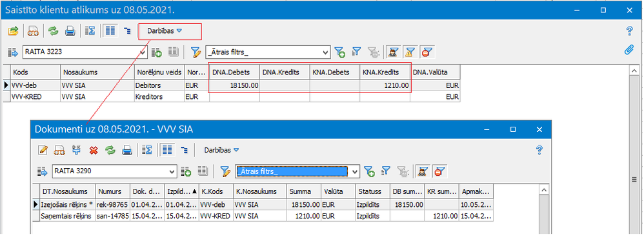Click Dokumenti table scrollbar up arrow
This screenshot has width=644, height=236.
(x=544, y=190)
